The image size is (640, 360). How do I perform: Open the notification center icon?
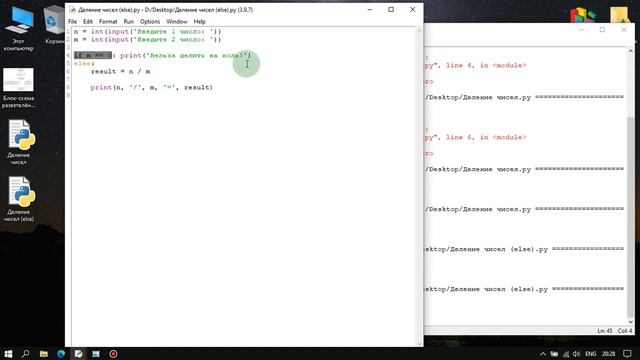[627, 354]
